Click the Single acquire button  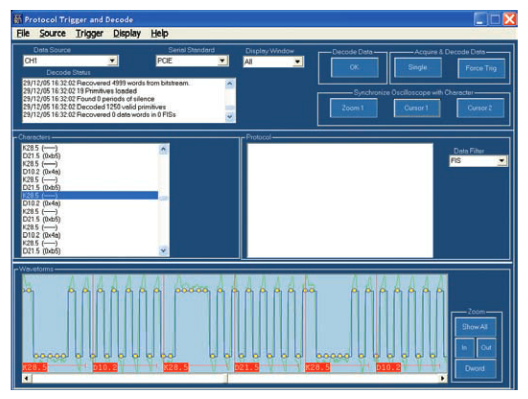418,67
